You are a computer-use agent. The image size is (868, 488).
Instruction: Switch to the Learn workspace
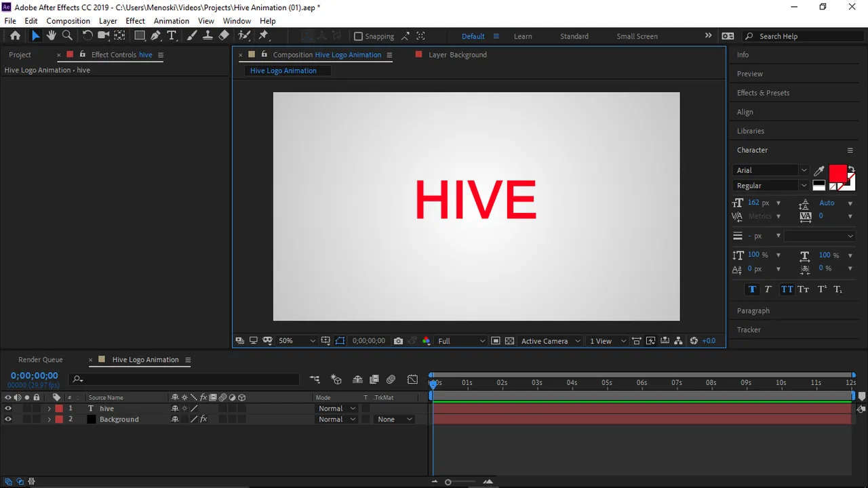(523, 37)
